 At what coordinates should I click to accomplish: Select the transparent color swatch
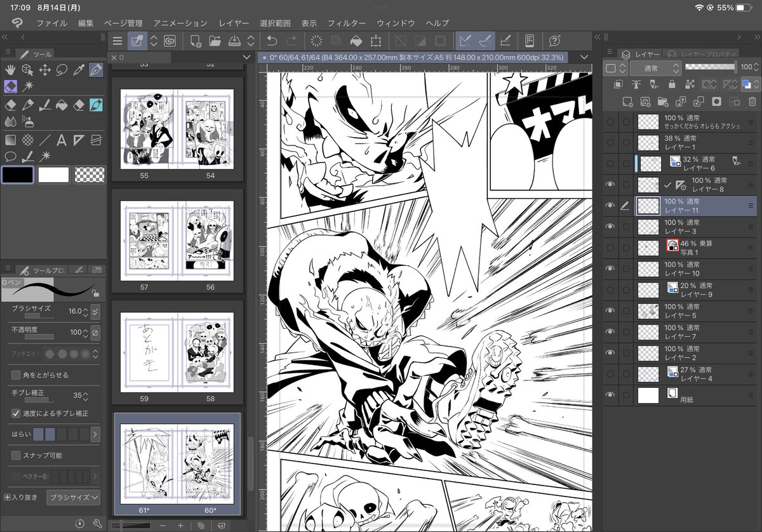coord(90,175)
